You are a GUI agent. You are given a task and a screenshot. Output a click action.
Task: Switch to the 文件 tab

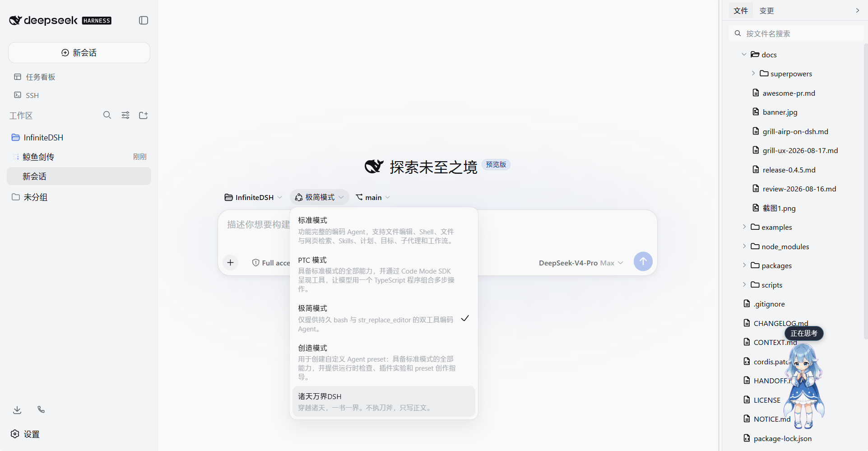point(741,11)
